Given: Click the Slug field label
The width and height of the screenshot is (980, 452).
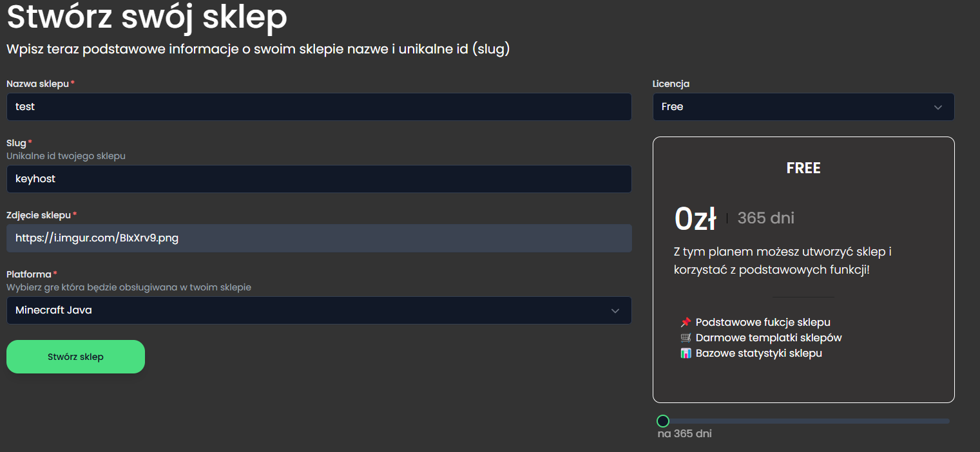Looking at the screenshot, I should tap(16, 143).
